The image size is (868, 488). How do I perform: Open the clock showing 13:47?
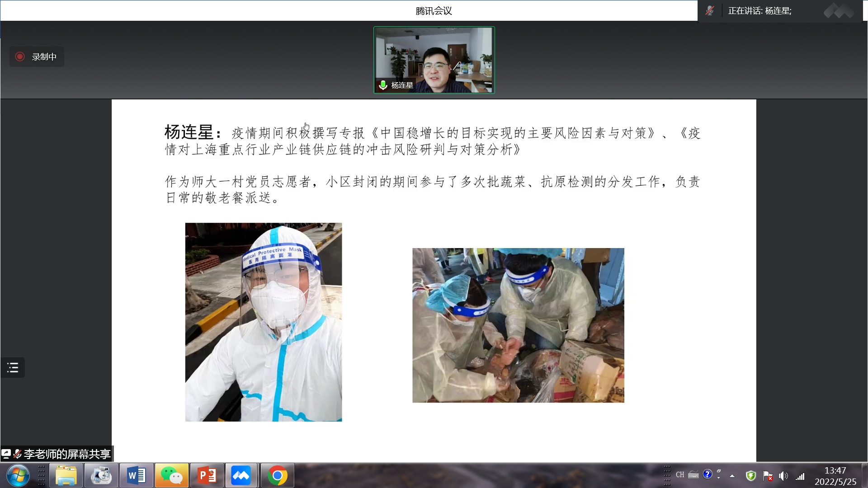tap(835, 476)
